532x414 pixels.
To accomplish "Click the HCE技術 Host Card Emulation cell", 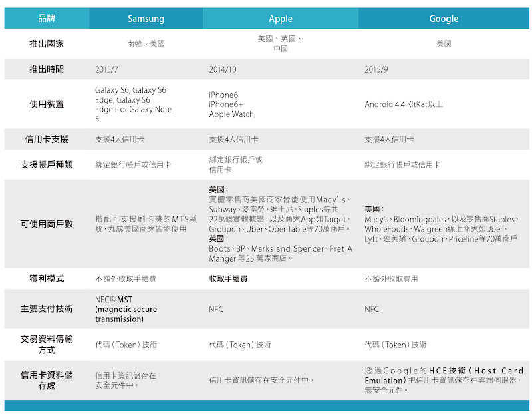I will [444, 380].
